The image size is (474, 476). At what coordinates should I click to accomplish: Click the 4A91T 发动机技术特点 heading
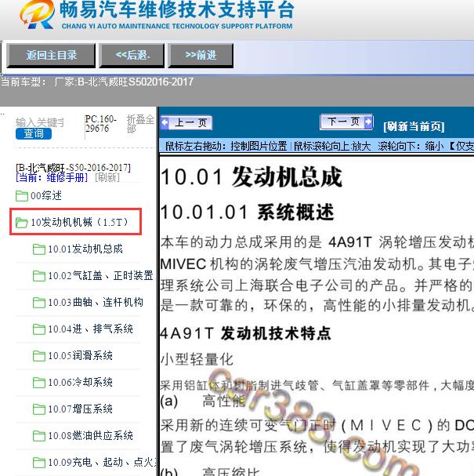point(245,333)
